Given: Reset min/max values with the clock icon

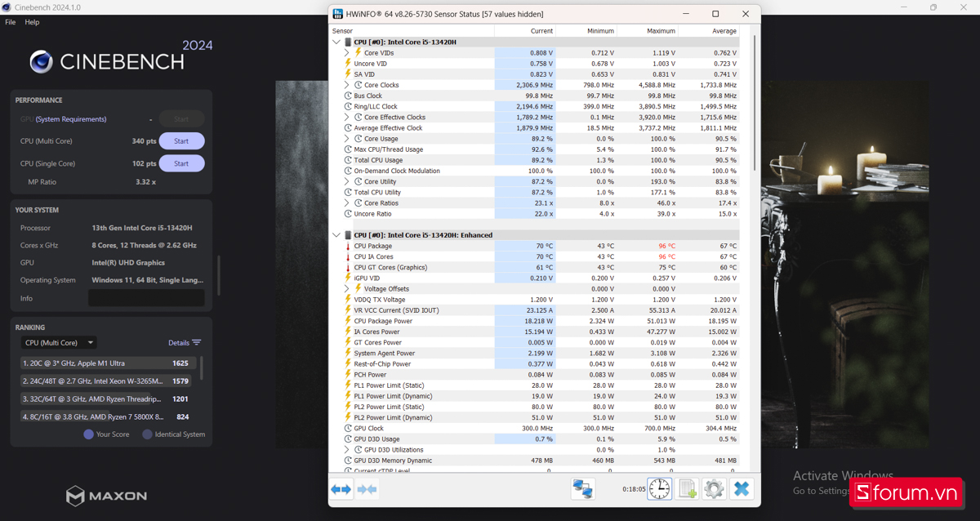Looking at the screenshot, I should coord(660,489).
